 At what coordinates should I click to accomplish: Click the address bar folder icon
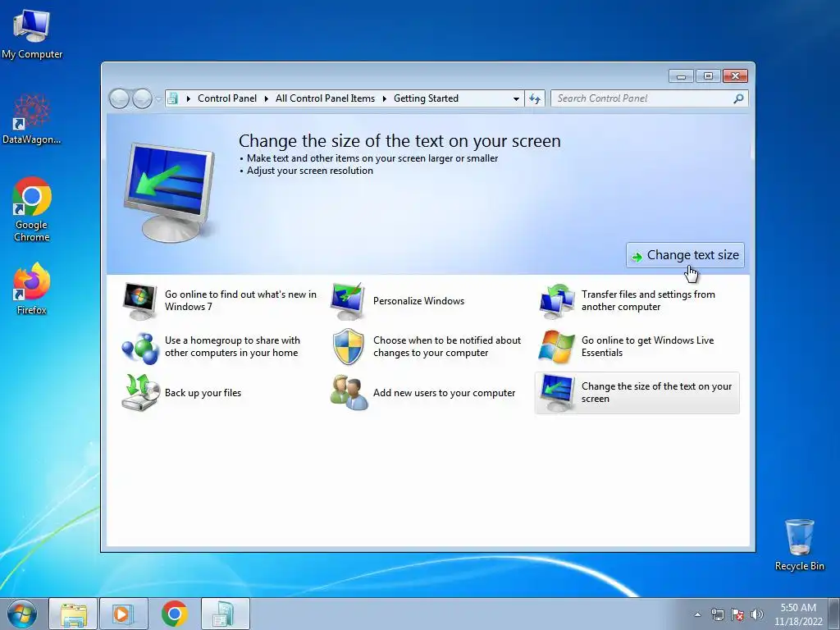[x=172, y=98]
